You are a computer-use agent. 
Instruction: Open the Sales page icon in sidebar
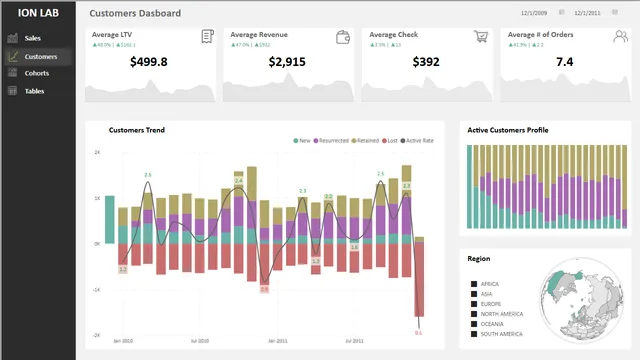[x=13, y=38]
